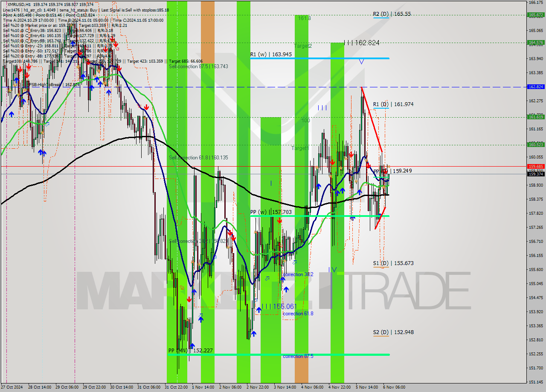Select the 'correction 38.2' label

(298, 274)
